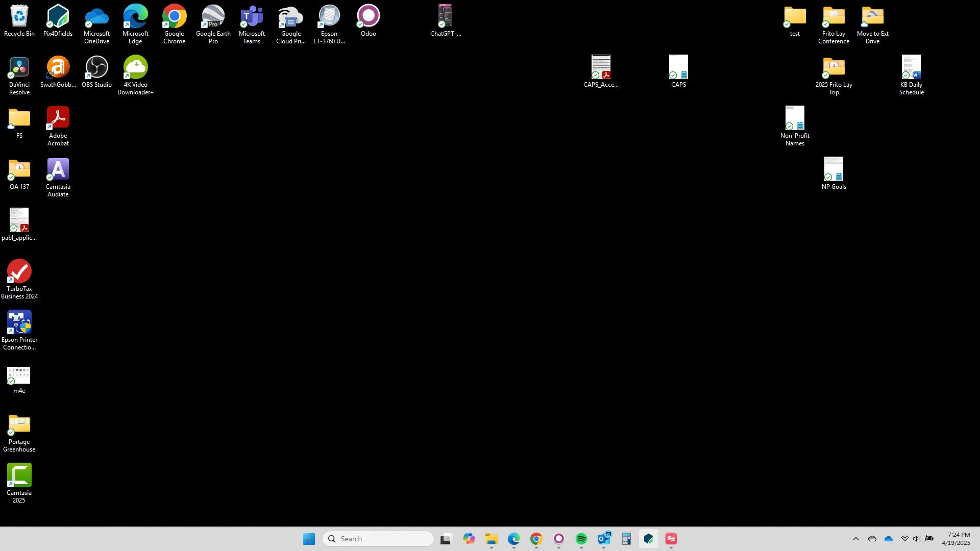The image size is (980, 551).
Task: Select the Frito Lay Conference folder
Action: [834, 17]
